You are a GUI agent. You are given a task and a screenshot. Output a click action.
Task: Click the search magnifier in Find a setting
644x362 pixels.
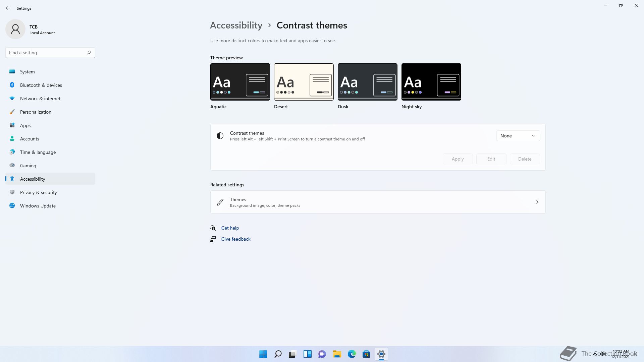(x=89, y=53)
